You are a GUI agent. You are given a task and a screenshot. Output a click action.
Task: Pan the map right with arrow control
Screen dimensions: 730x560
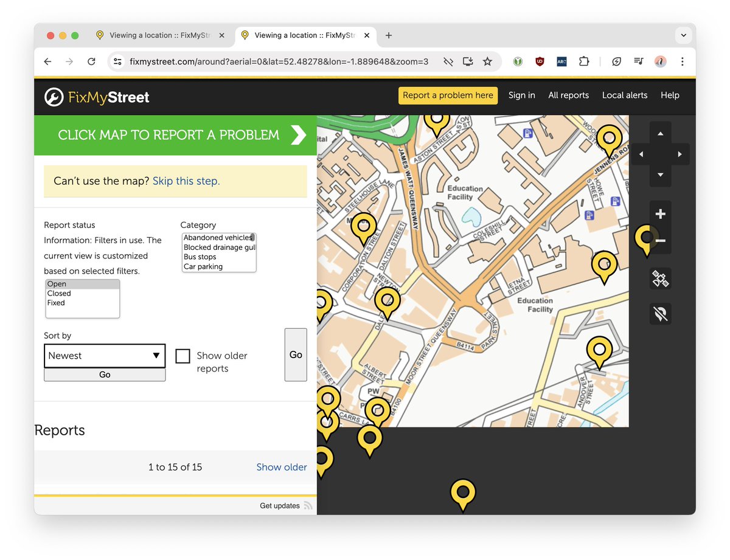tap(680, 154)
